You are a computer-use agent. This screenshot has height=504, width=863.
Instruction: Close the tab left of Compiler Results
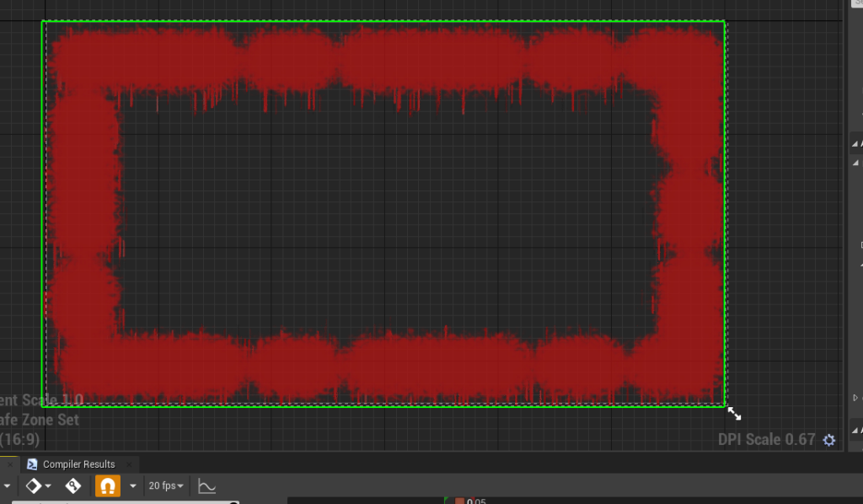(11, 464)
